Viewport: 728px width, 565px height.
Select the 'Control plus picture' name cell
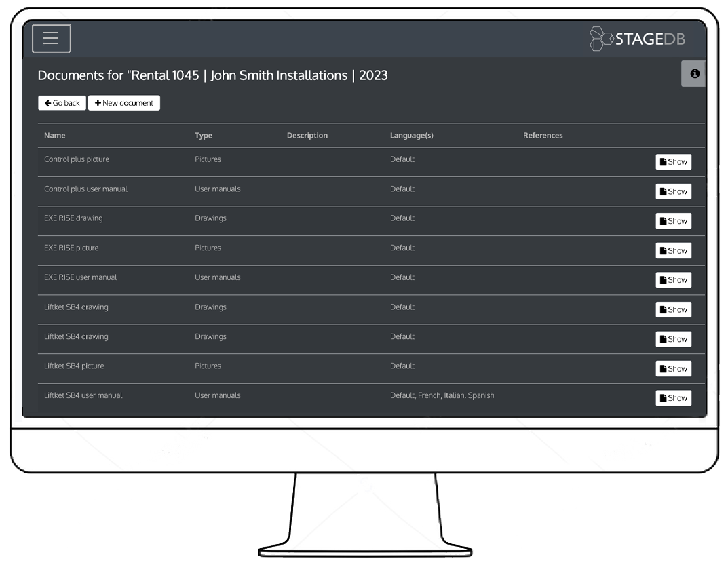coord(77,159)
